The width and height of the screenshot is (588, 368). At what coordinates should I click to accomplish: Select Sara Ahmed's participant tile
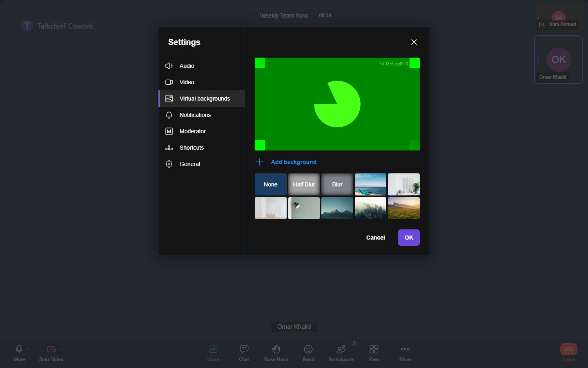tap(558, 18)
